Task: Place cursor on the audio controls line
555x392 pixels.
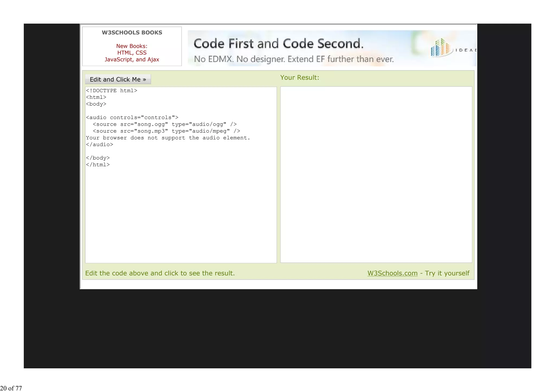Action: pos(132,118)
